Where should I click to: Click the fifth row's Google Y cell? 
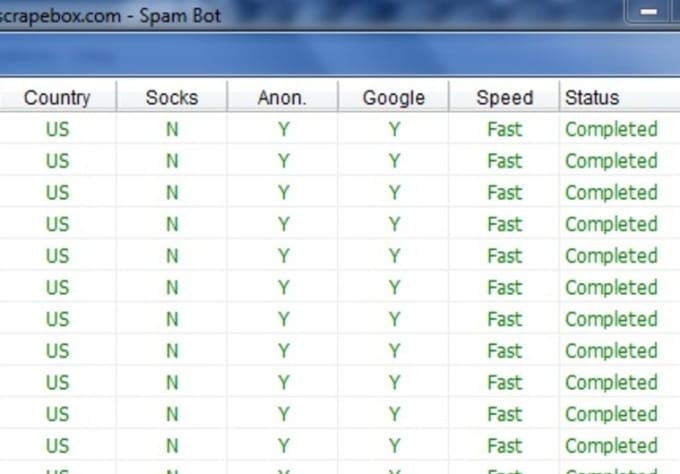click(393, 255)
